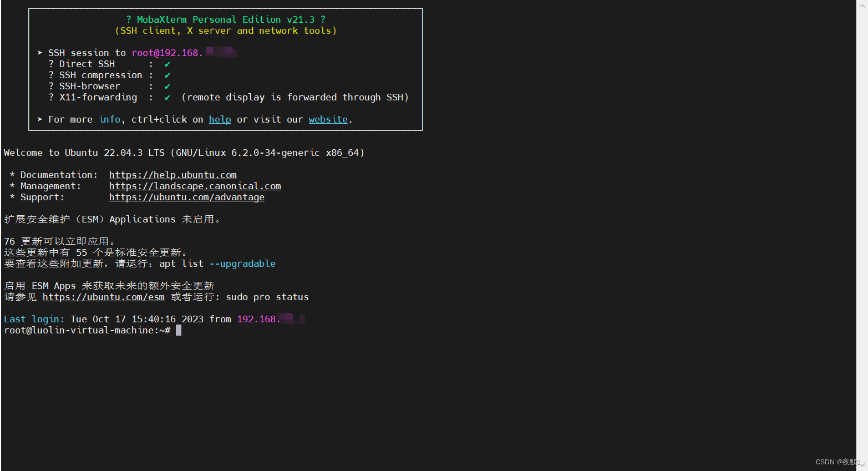This screenshot has width=868, height=471.
Task: Select the MobaXterm Personal Edition title
Action: (x=225, y=19)
